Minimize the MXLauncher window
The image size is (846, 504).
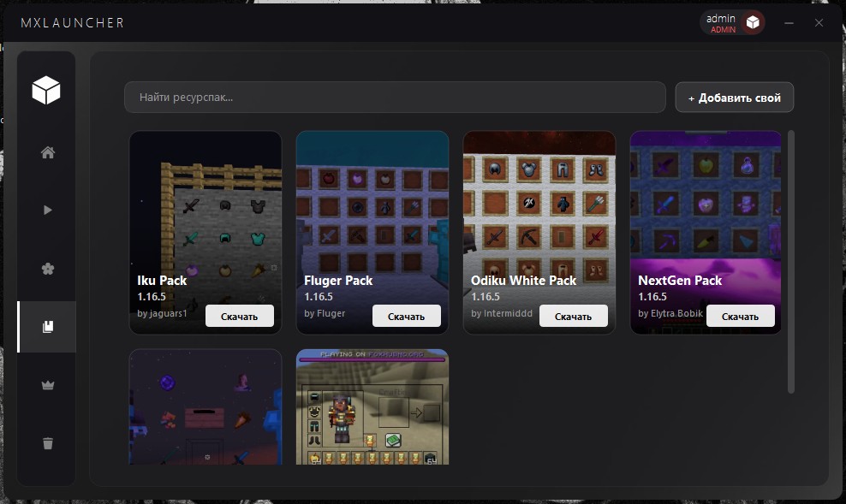[x=789, y=23]
